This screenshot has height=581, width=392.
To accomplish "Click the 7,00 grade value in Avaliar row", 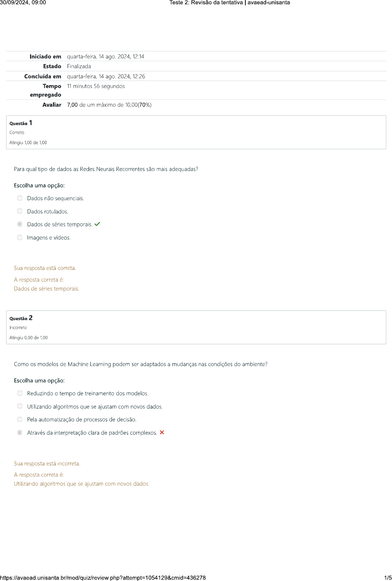I will [x=73, y=105].
